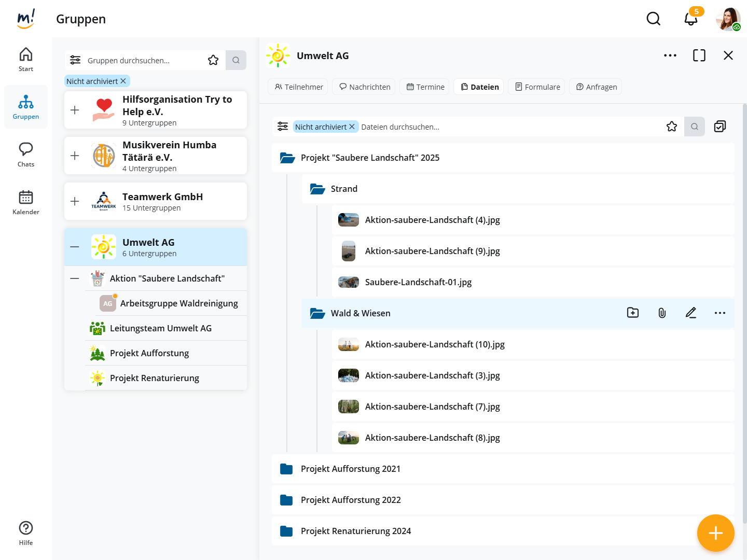Open Projekt Aufforstung 2021 folder
Viewport: 747px width, 560px height.
tap(351, 469)
